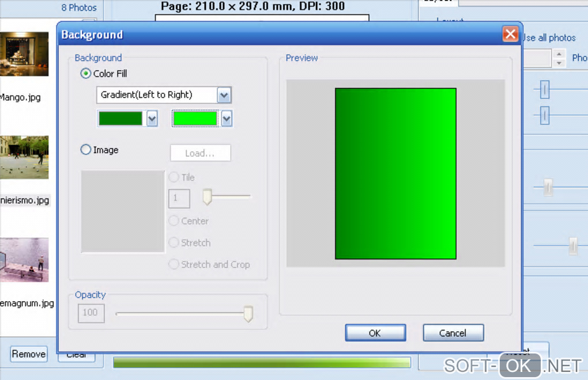This screenshot has width=588, height=380.
Task: Select the Stretch radio option
Action: (x=174, y=242)
